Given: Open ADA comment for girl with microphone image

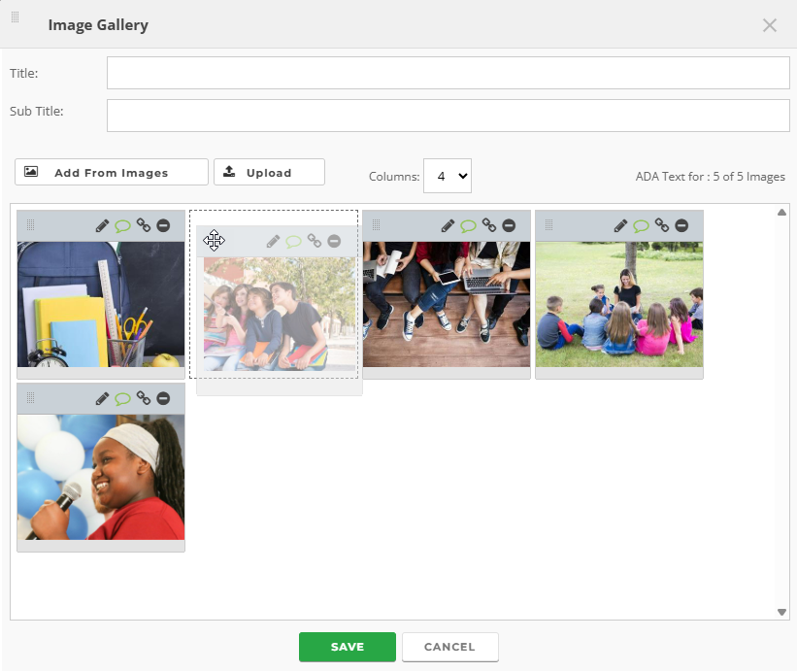Looking at the screenshot, I should [122, 398].
